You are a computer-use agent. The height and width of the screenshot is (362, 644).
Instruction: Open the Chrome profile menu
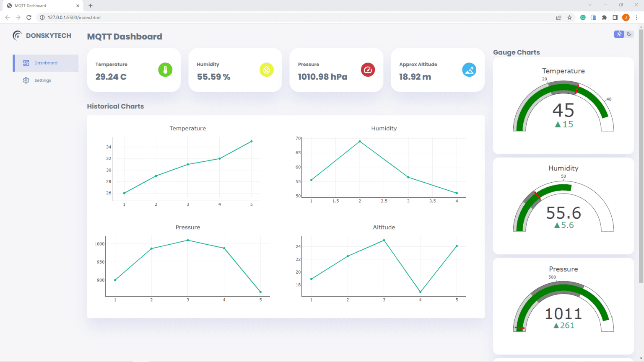tap(626, 18)
